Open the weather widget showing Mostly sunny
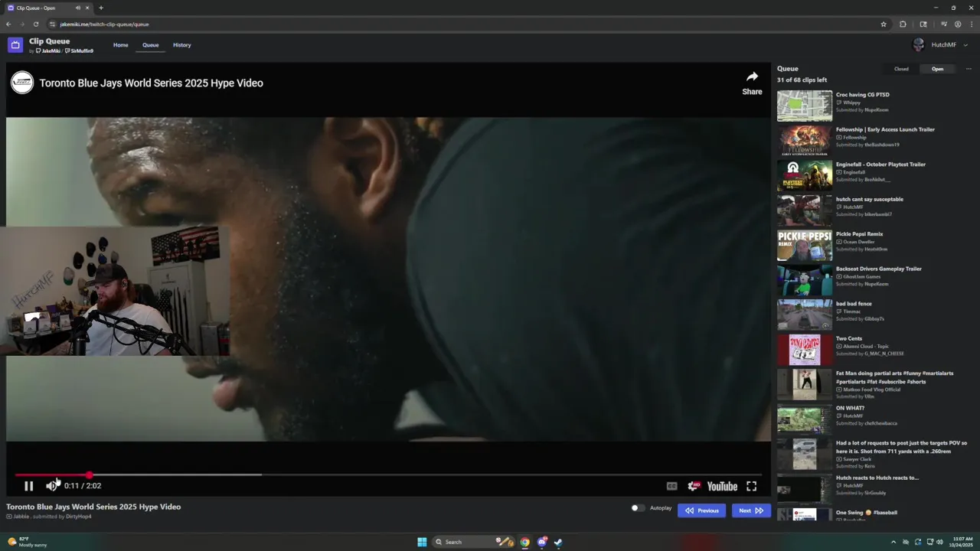The height and width of the screenshot is (551, 980). coord(28,542)
